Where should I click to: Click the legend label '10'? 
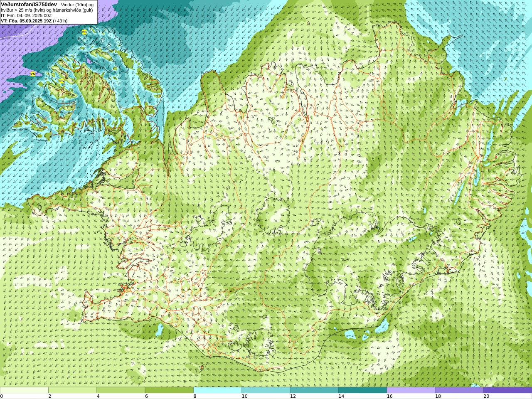click(x=244, y=396)
